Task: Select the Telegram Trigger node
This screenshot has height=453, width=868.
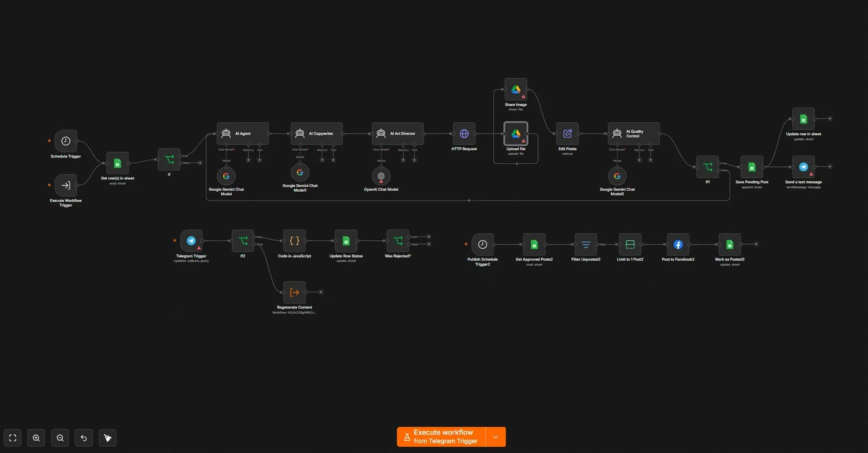Action: (x=192, y=241)
